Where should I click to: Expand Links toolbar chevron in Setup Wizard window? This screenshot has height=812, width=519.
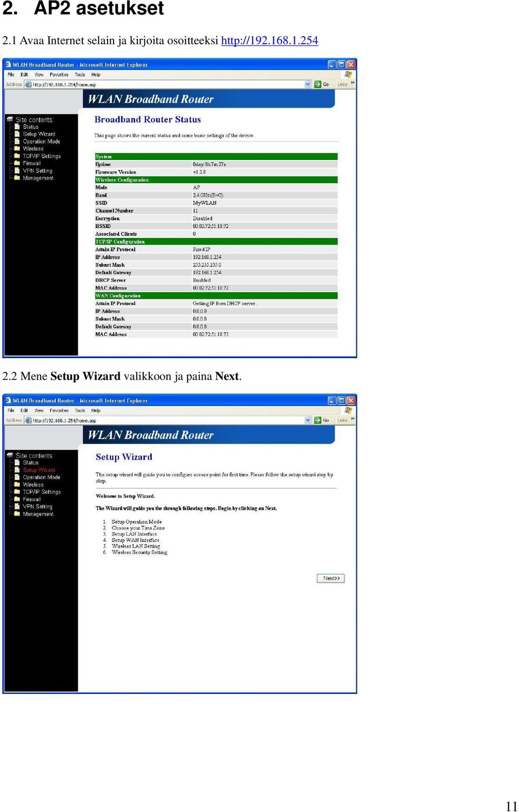(x=352, y=420)
